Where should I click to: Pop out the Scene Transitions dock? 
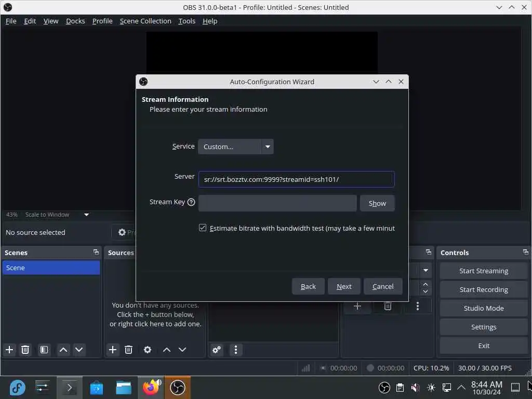click(429, 252)
